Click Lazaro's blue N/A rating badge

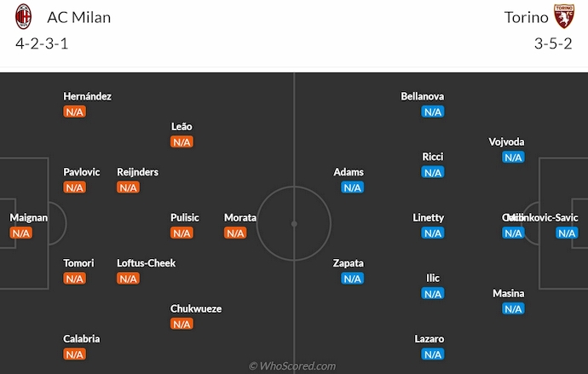pyautogui.click(x=433, y=354)
